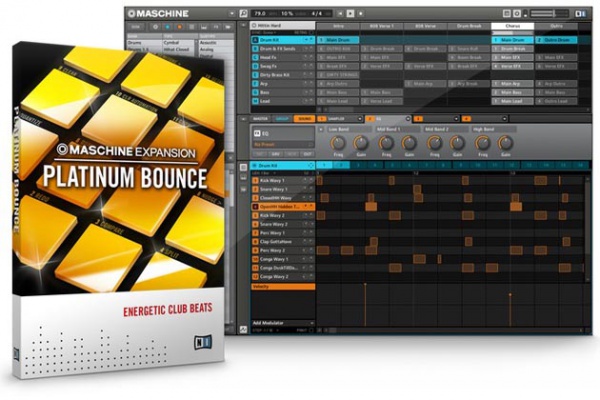Click Outro Drum clip in Outro scene
Image resolution: width=600 pixels, height=400 pixels.
click(x=556, y=40)
